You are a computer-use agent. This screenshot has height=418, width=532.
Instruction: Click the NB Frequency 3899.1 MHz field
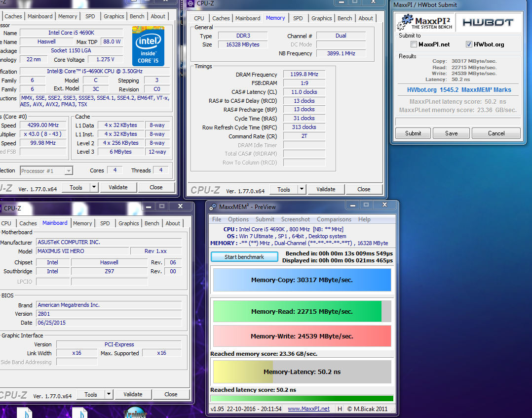(x=341, y=53)
